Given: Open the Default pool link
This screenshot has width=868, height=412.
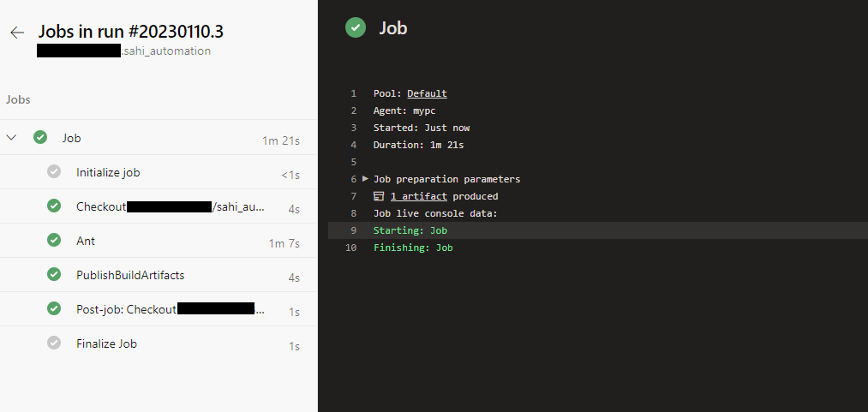Looking at the screenshot, I should [x=427, y=93].
